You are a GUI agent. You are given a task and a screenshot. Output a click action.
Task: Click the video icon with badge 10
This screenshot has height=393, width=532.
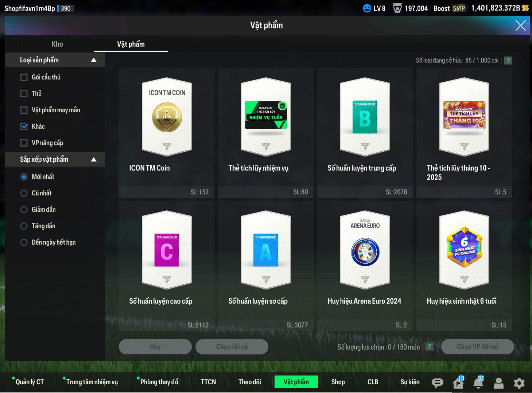pyautogui.click(x=458, y=382)
